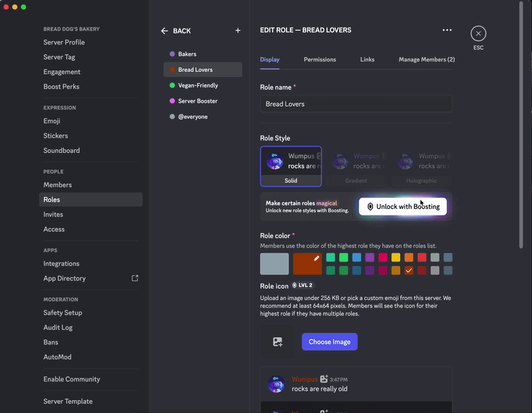Screen dimensions: 532x413
Task: Open Members settings
Action: point(90,185)
